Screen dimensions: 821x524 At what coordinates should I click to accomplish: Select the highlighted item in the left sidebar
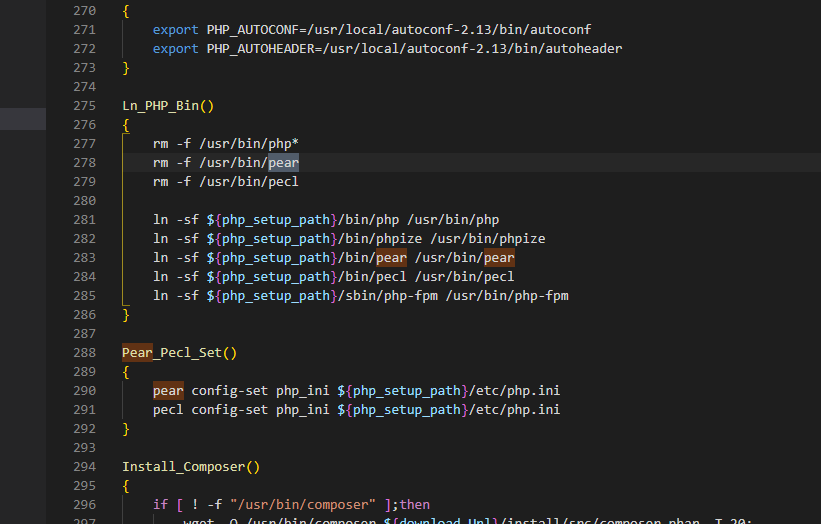pos(23,119)
